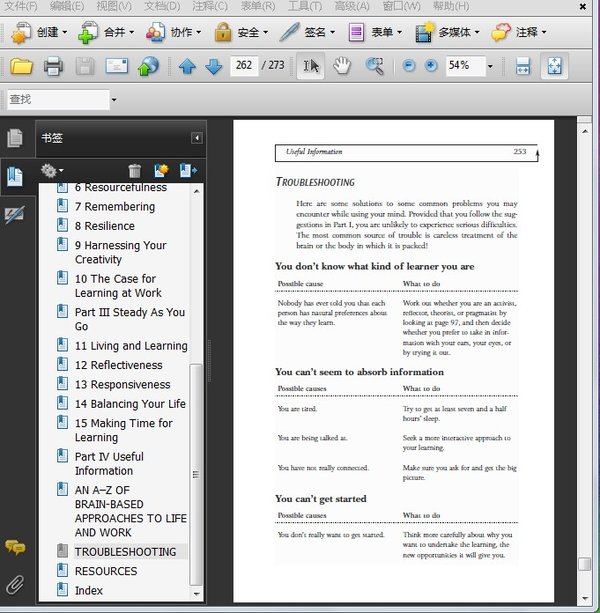Image resolution: width=600 pixels, height=613 pixels.
Task: Delete selected bookmark with trash icon
Action: point(135,172)
